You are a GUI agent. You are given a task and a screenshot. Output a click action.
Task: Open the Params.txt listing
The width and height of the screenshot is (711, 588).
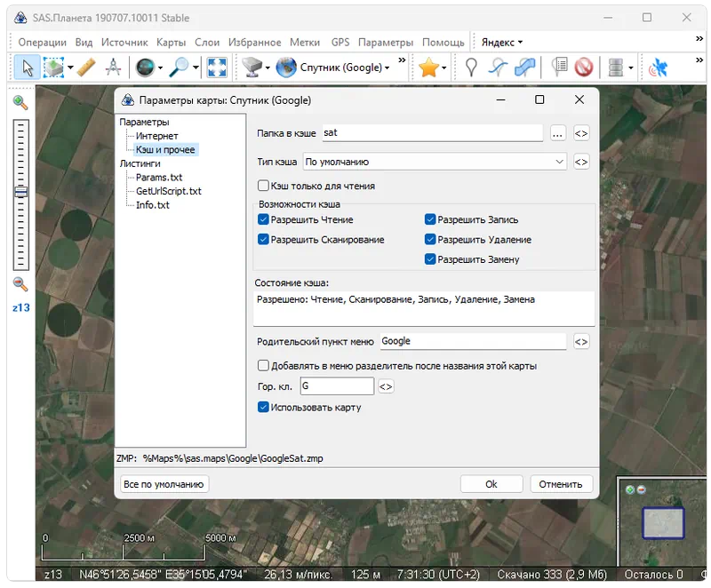click(159, 177)
